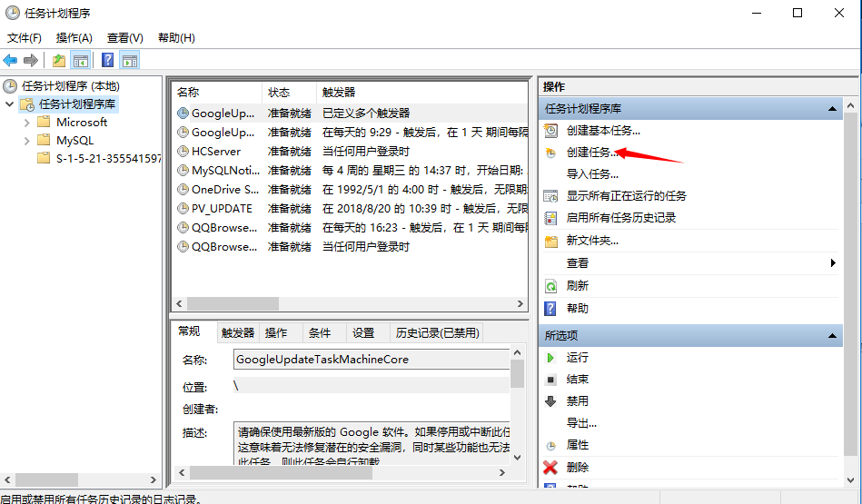Collapse the 所选项 actions section
This screenshot has width=862, height=504.
[832, 336]
